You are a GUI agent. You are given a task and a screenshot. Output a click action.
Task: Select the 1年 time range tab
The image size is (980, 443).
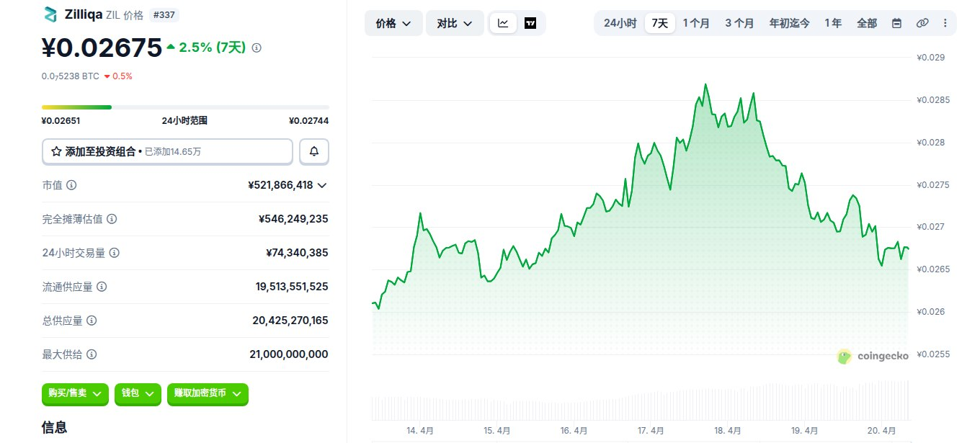pyautogui.click(x=832, y=23)
